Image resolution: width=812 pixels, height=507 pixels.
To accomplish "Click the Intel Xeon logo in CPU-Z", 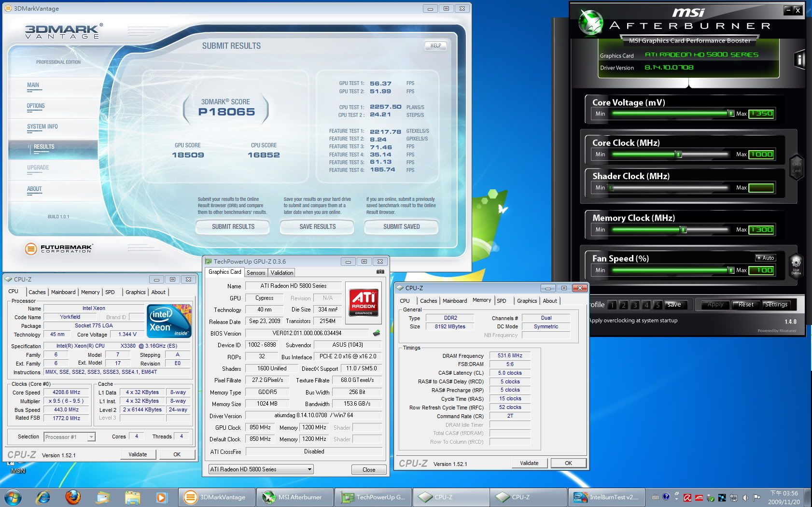I will click(169, 321).
